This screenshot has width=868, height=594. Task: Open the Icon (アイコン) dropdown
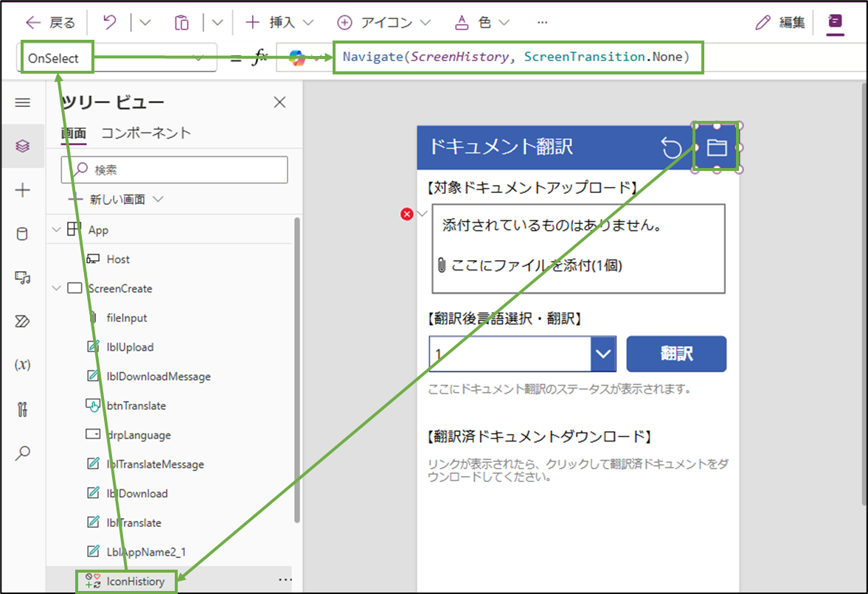pos(383,23)
